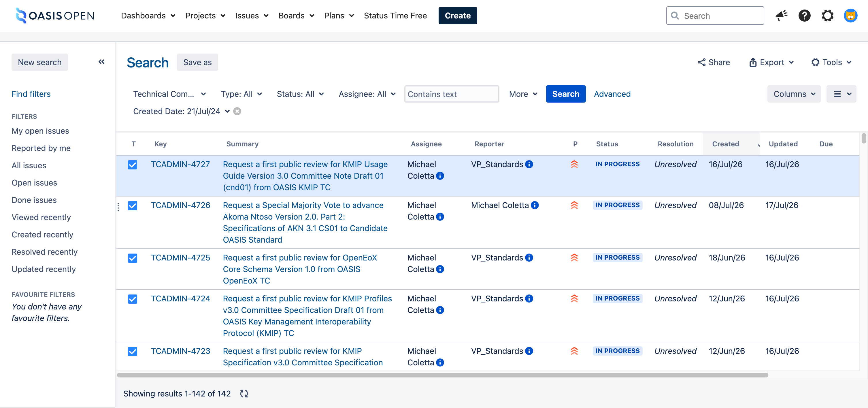Click the Share button

(x=714, y=62)
